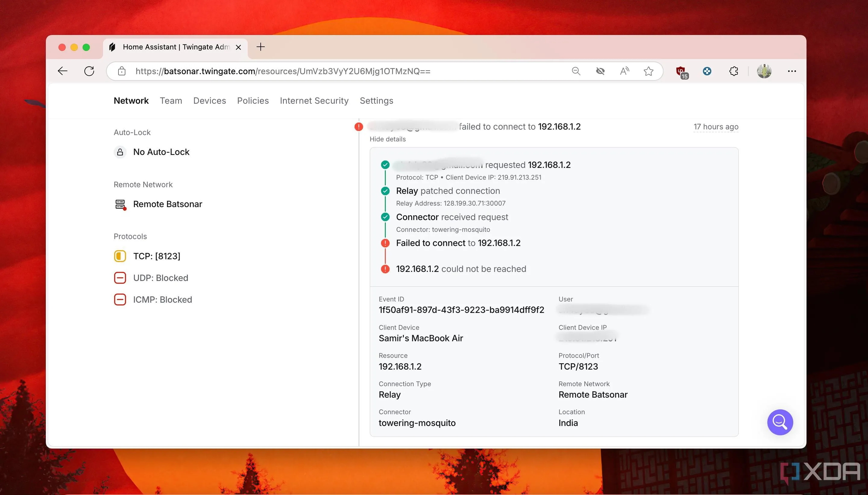Click the yellow TCP protocol icon
868x495 pixels.
[120, 256]
